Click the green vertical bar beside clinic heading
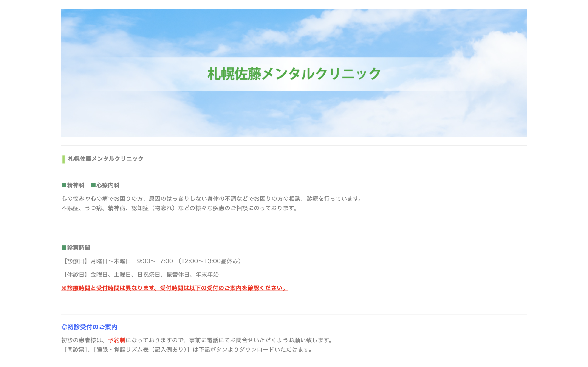Image resolution: width=588 pixels, height=367 pixels. pyautogui.click(x=64, y=159)
